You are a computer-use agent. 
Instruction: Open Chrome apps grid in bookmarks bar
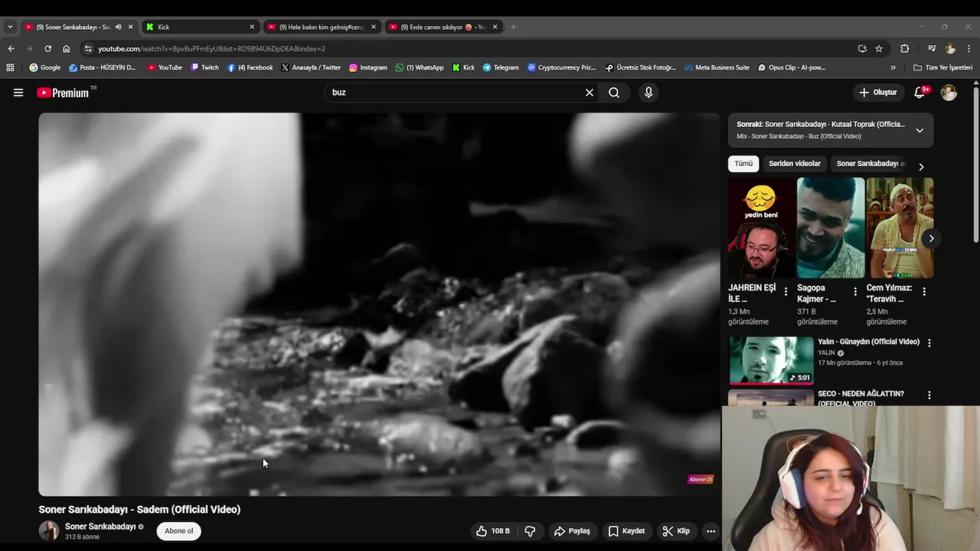click(x=10, y=67)
